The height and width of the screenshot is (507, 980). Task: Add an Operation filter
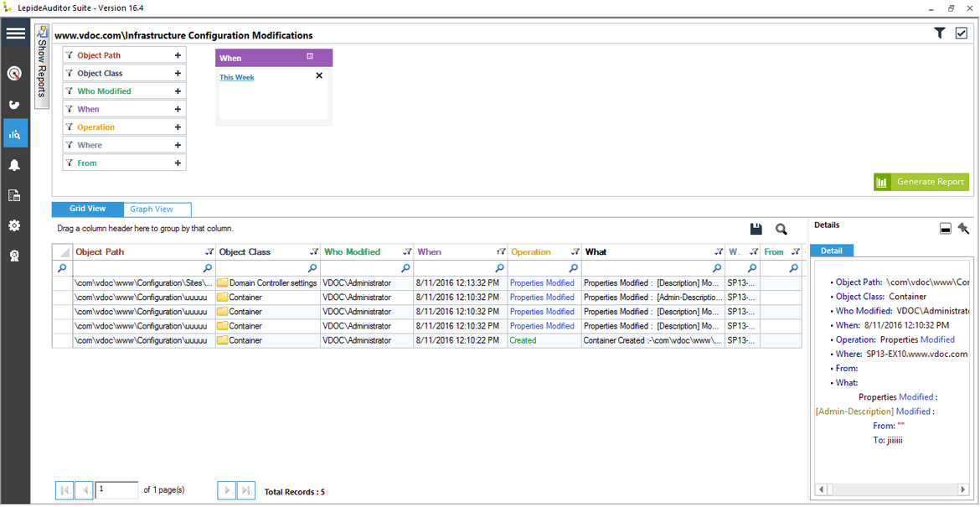178,127
